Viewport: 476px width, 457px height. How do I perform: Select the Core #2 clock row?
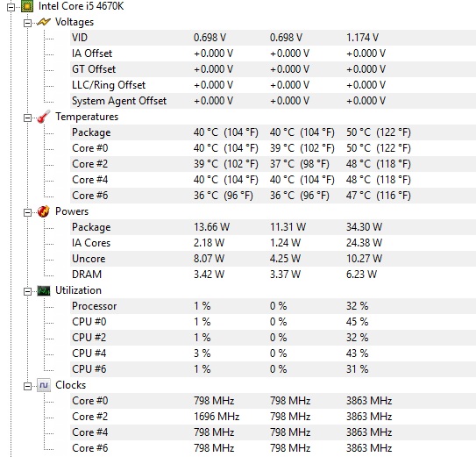(x=273, y=417)
